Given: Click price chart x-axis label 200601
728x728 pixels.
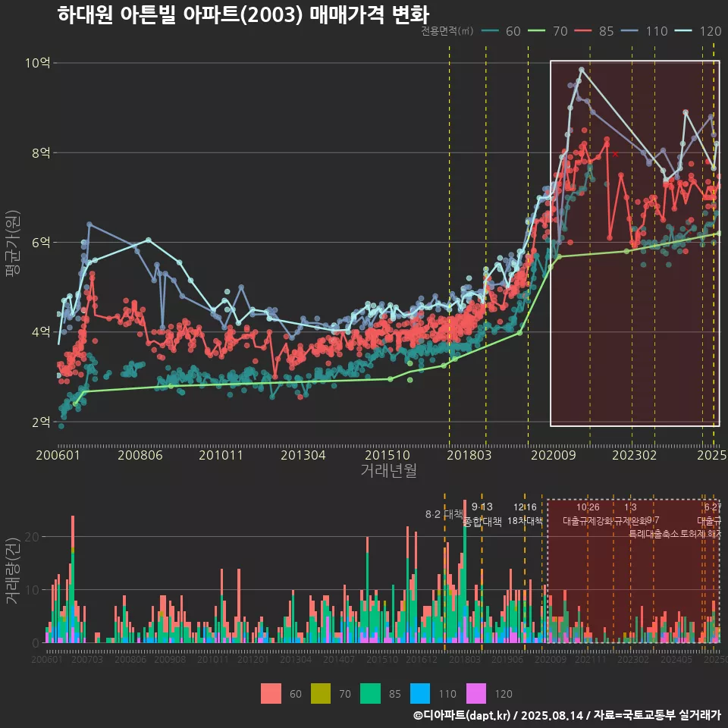Looking at the screenshot, I should (x=58, y=455).
